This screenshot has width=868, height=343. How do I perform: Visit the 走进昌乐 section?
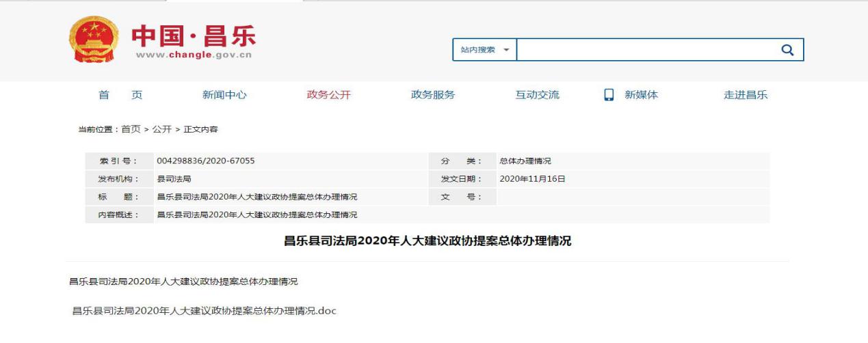(746, 95)
